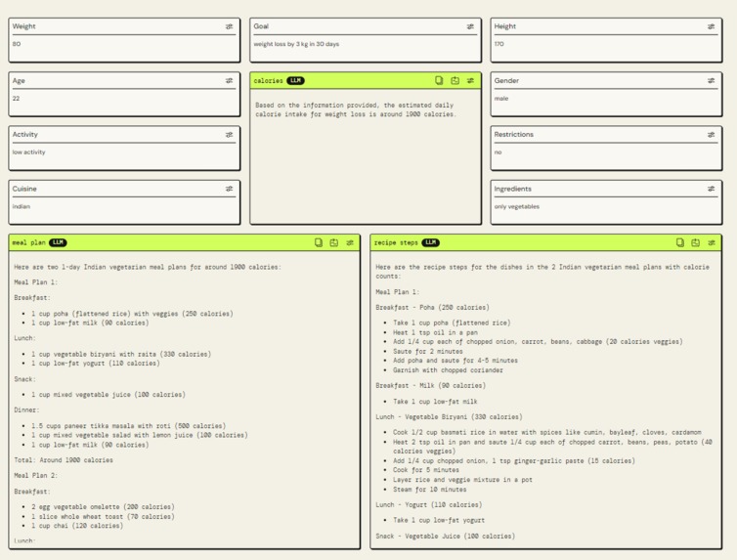Open settings icon on recipe steps card
This screenshot has height=560, width=737.
pyautogui.click(x=712, y=243)
